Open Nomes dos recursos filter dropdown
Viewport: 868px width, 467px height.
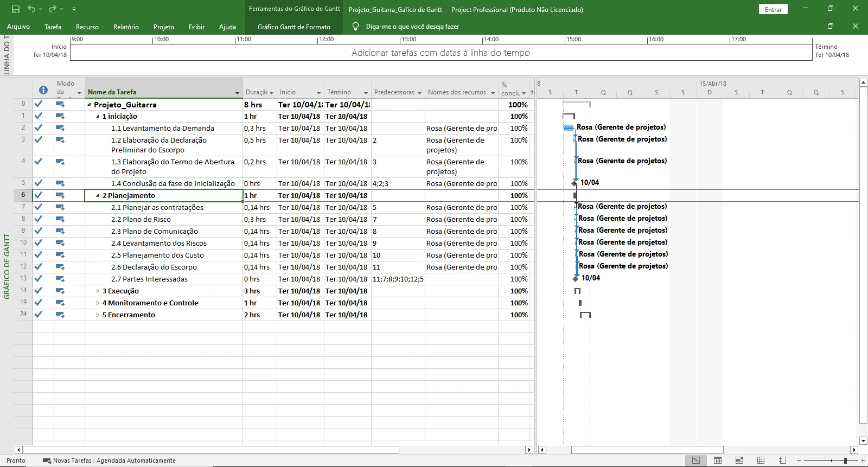[x=493, y=93]
